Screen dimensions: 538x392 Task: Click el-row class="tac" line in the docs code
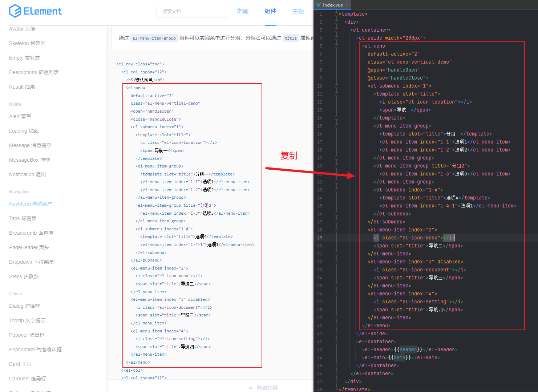(x=140, y=64)
